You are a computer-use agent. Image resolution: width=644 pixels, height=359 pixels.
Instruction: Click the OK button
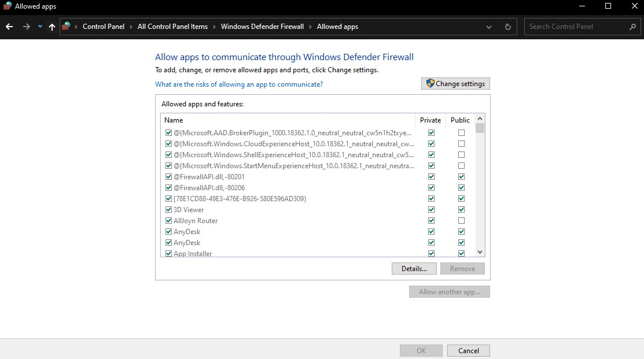(x=421, y=351)
